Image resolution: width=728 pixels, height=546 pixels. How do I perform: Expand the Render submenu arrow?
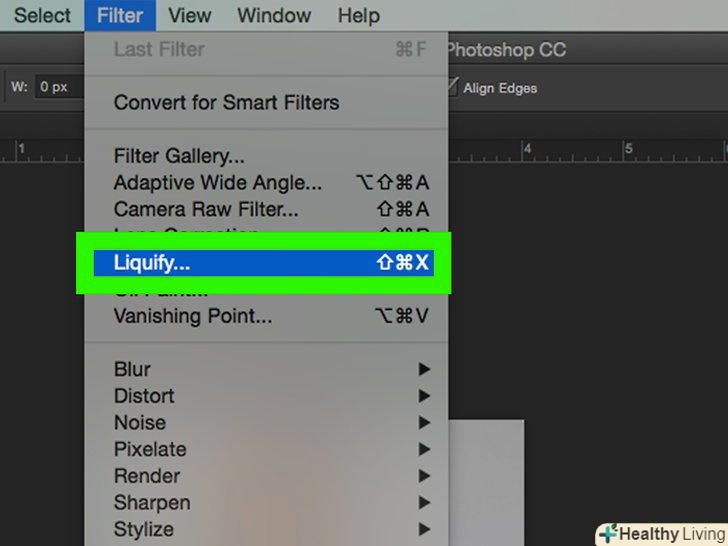(x=425, y=477)
